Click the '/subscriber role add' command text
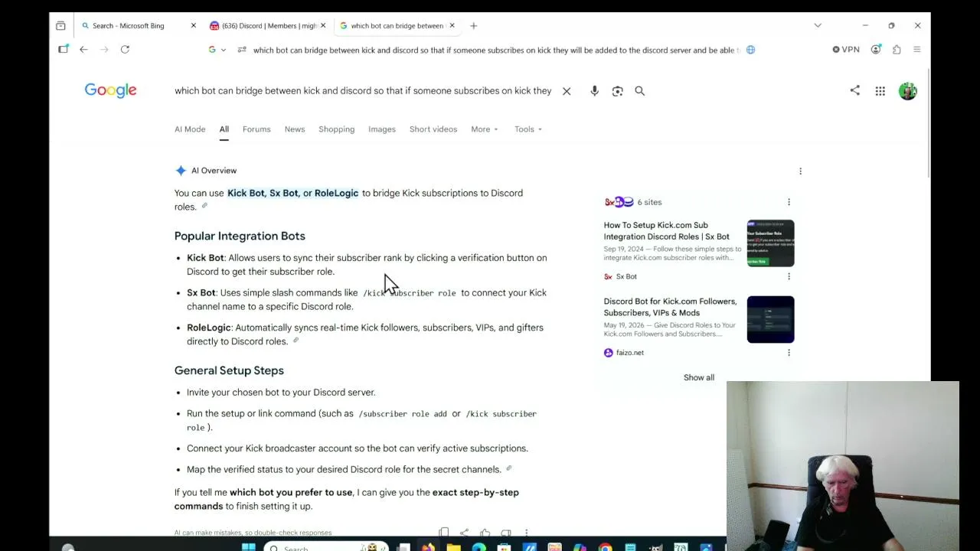Screen dimensions: 980x551 (x=403, y=414)
